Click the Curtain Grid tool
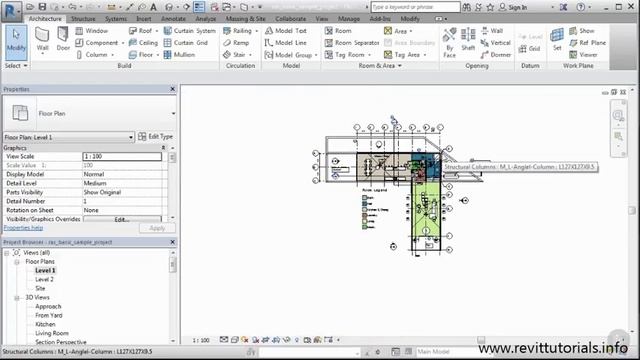Screen dimensions: 640x360 click(x=186, y=42)
